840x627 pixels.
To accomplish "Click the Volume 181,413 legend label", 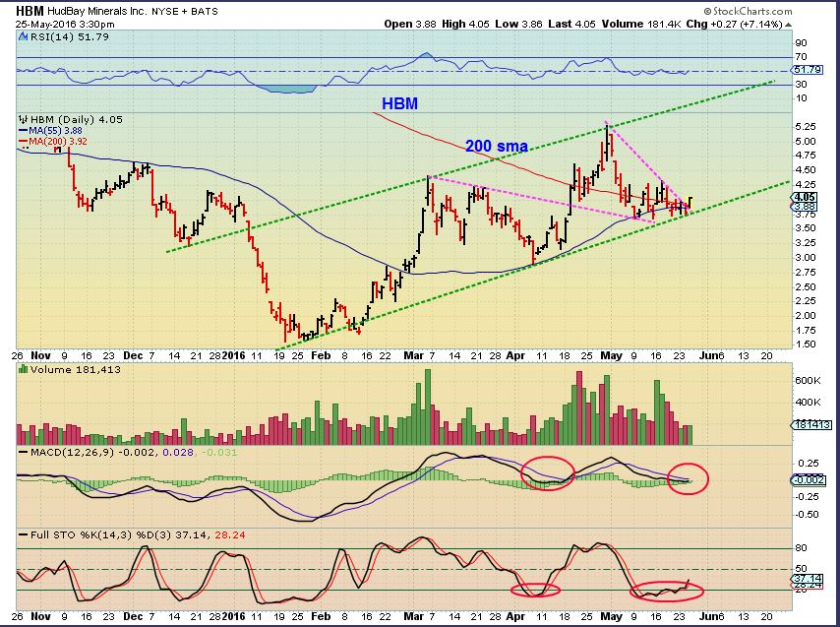I will click(76, 370).
